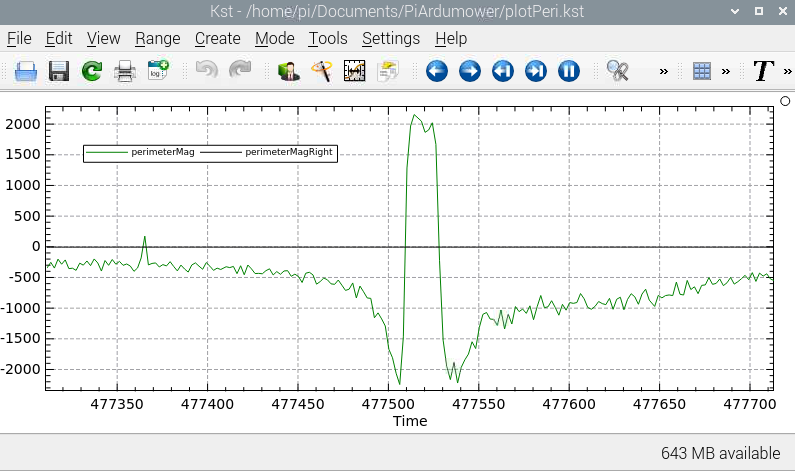Read from end using blue icon
Viewport: 795px width, 471px height.
(x=536, y=71)
